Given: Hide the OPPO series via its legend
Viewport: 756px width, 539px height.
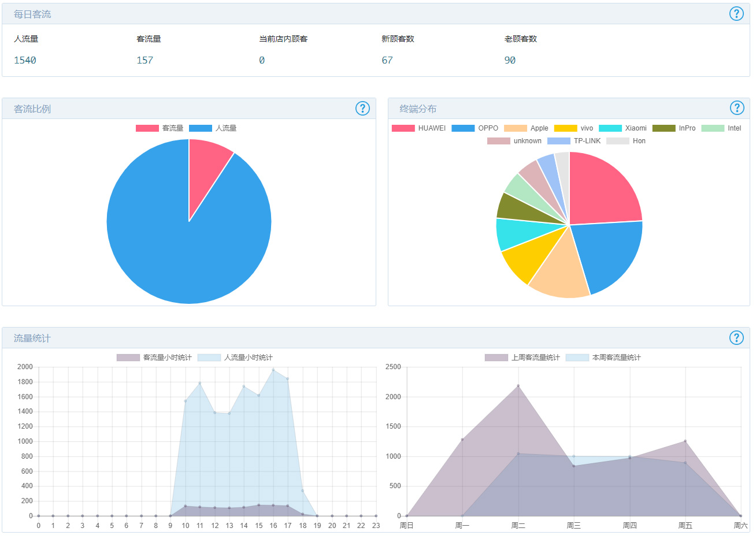Looking at the screenshot, I should 475,128.
